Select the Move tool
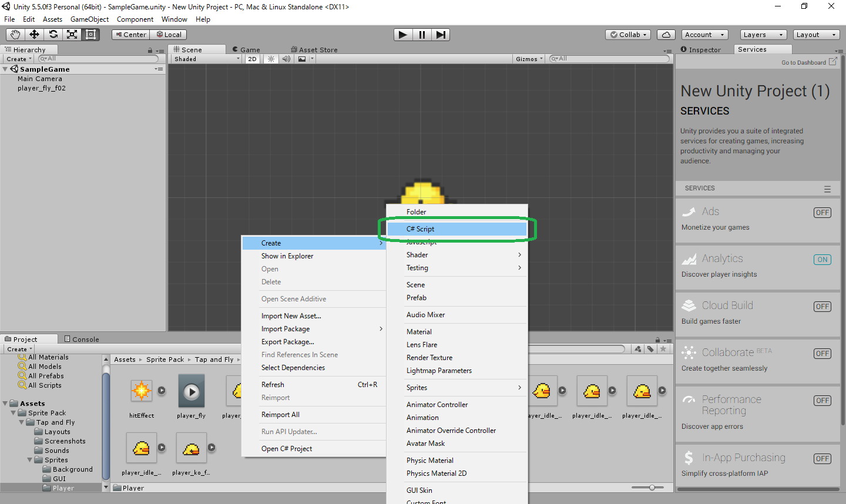Viewport: 846px width, 504px height. pyautogui.click(x=33, y=34)
